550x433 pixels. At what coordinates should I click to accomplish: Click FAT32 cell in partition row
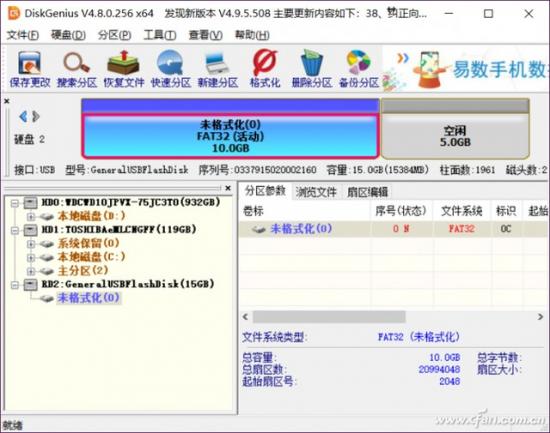(462, 229)
